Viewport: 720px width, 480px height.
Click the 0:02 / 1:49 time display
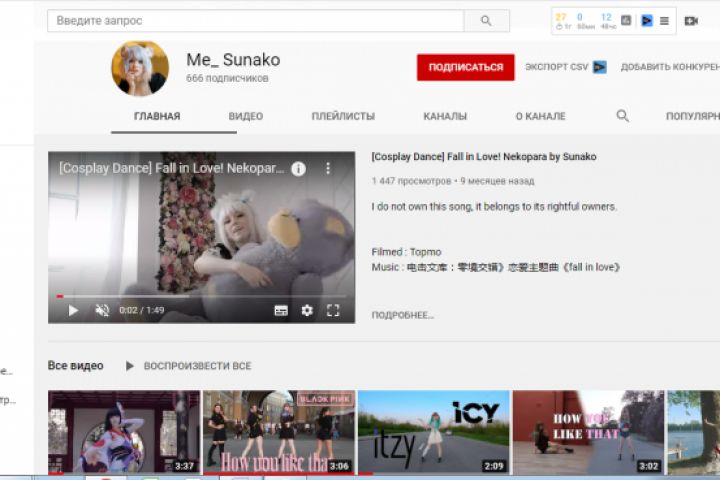141,311
